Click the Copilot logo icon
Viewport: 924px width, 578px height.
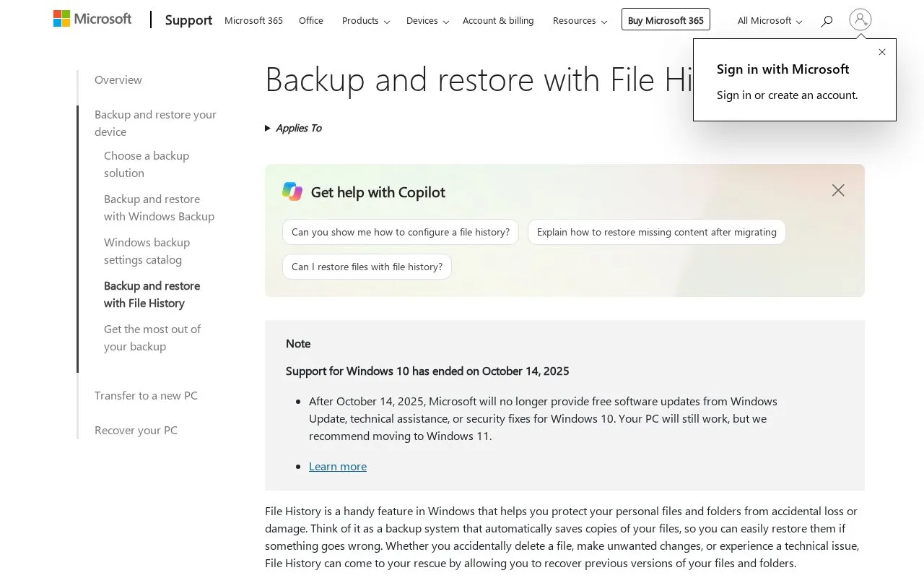tap(292, 191)
